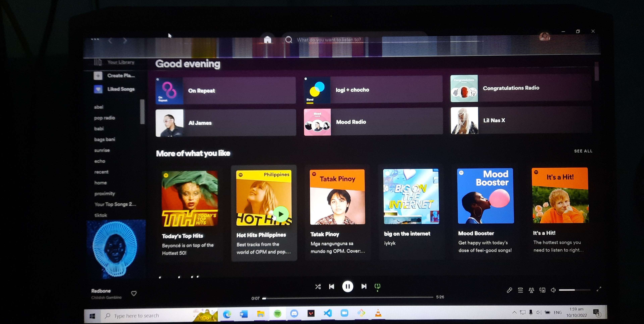Open the 'home' playlist

100,183
